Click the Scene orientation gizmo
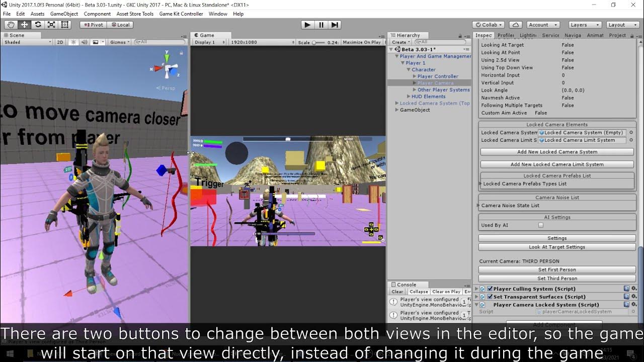Viewport: 644px width, 362px height. pyautogui.click(x=168, y=67)
